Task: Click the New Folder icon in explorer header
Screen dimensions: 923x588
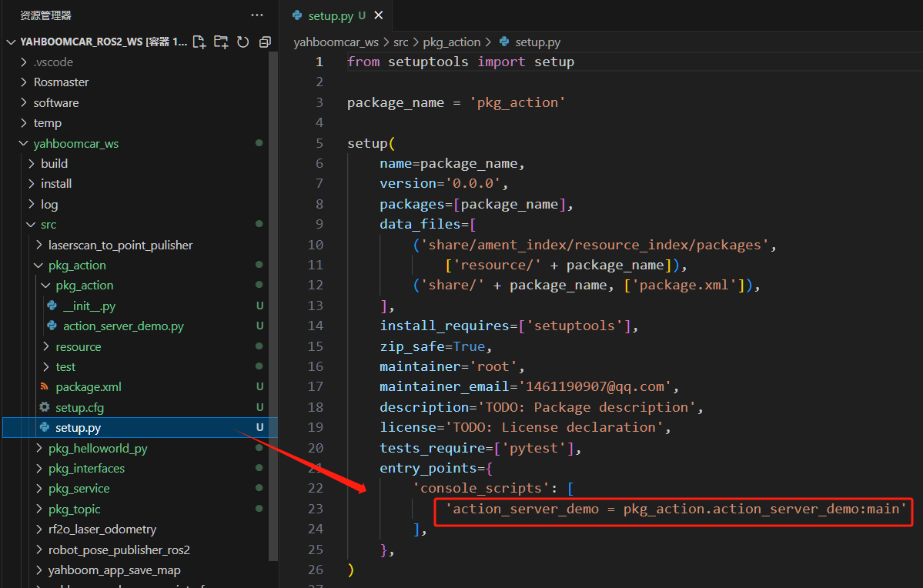Action: tap(221, 42)
